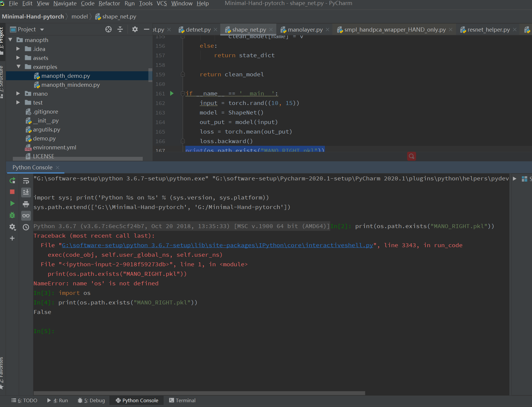Open the Tools menu
Image resolution: width=532 pixels, height=407 pixels.
[x=146, y=3]
